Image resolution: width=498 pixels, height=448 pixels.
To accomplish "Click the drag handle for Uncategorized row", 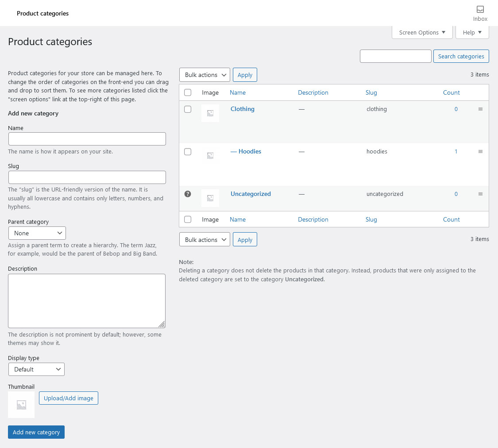I will tap(480, 194).
